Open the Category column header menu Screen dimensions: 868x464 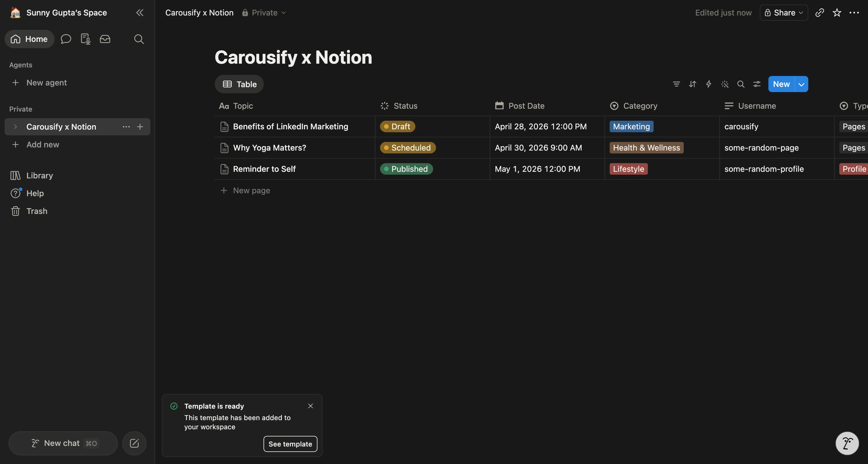pyautogui.click(x=662, y=106)
